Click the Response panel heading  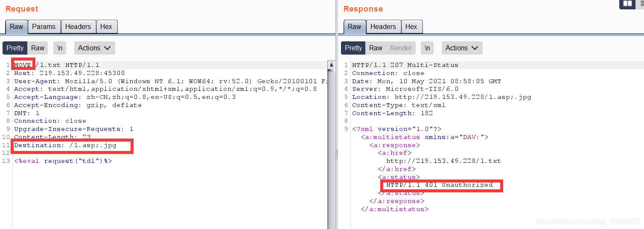point(363,9)
